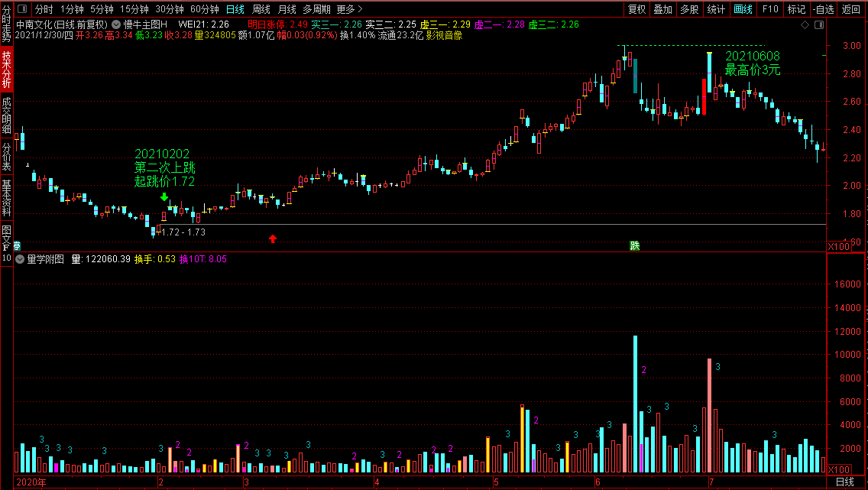
Task: Switch to 分时 intraday period
Action: (x=44, y=9)
